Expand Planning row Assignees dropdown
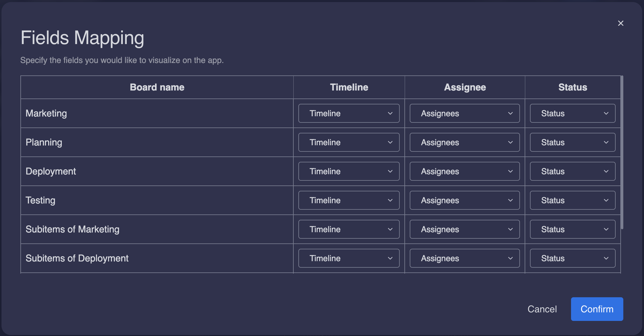The width and height of the screenshot is (644, 336). point(464,142)
